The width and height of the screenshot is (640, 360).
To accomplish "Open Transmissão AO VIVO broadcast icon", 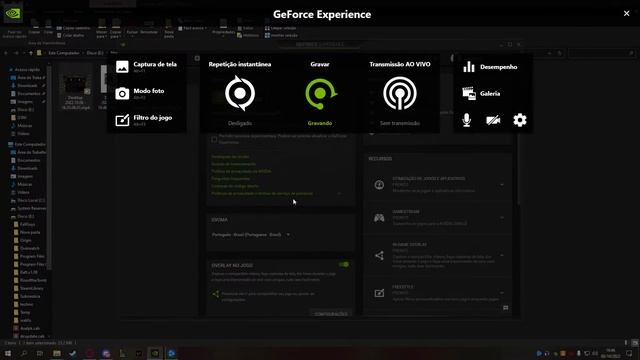I will [400, 93].
